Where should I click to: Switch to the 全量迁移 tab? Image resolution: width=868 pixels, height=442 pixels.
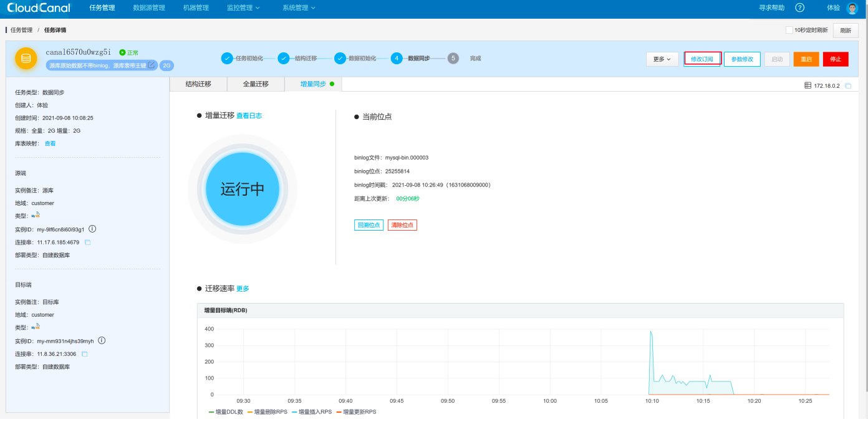pyautogui.click(x=256, y=84)
